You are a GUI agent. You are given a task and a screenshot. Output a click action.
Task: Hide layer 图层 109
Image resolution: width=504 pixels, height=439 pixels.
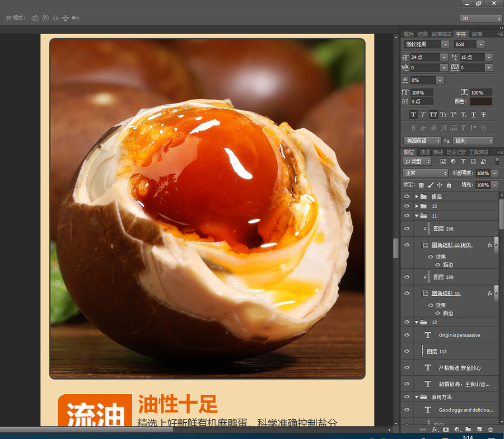tap(407, 277)
